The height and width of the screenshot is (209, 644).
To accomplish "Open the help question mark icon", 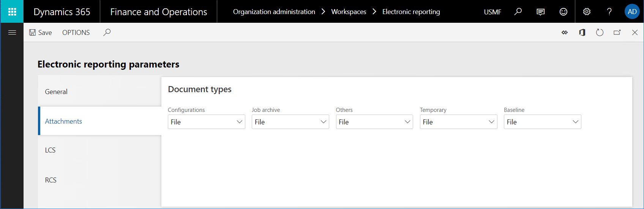I will [x=609, y=12].
